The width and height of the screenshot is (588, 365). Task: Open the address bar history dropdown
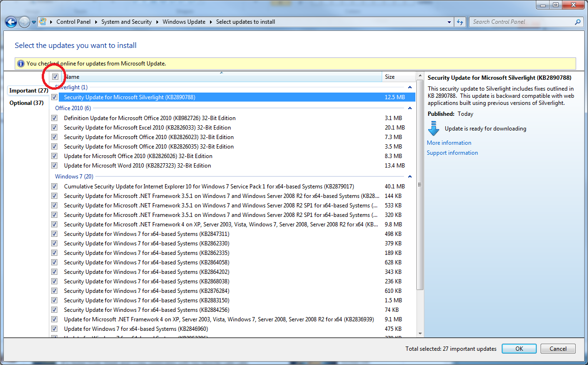450,22
